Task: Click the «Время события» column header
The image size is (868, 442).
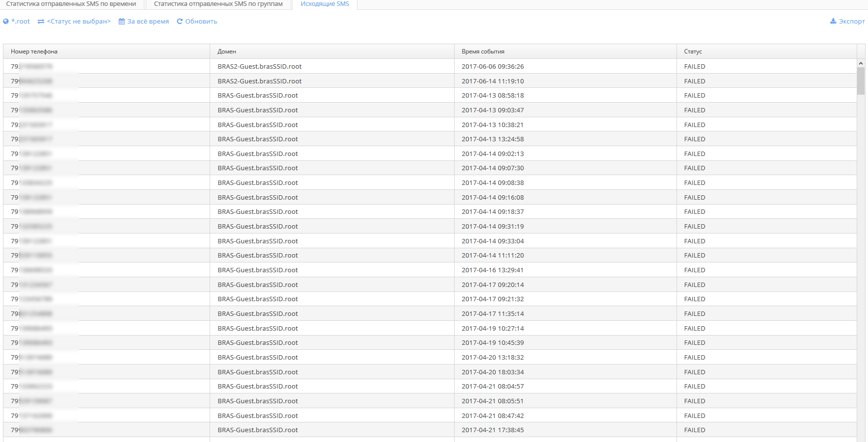Action: [x=483, y=52]
